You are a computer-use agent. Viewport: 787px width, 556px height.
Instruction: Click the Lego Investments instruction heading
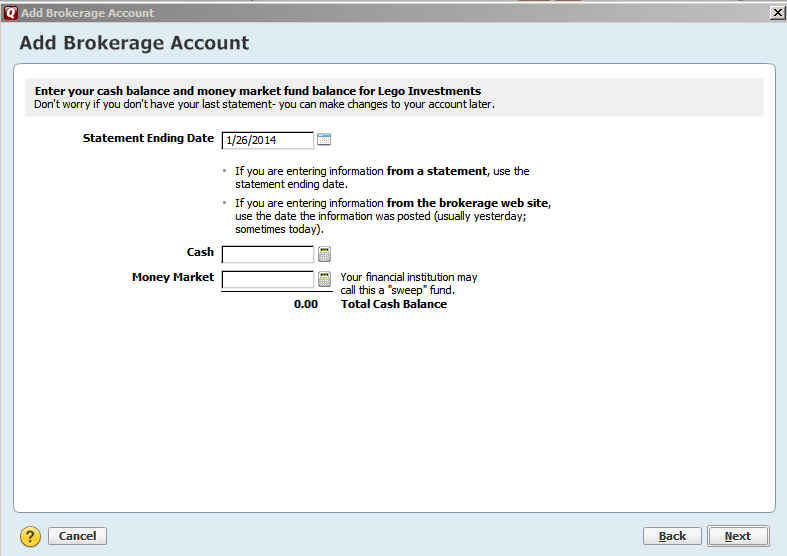click(x=257, y=91)
